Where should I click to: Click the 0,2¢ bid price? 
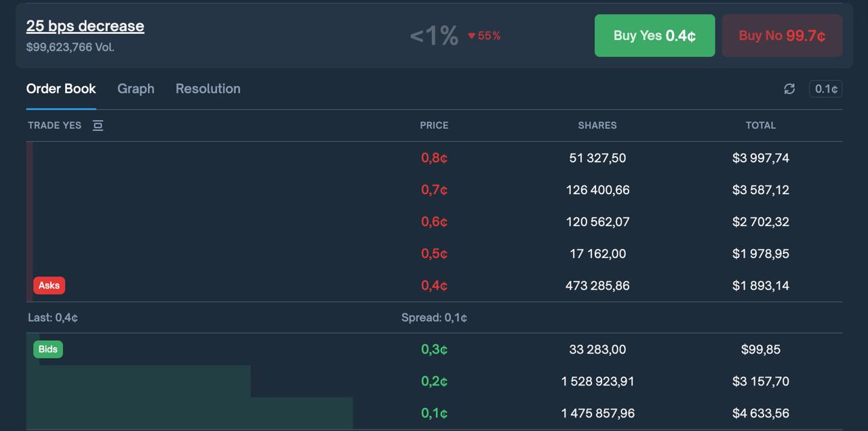[x=434, y=381]
